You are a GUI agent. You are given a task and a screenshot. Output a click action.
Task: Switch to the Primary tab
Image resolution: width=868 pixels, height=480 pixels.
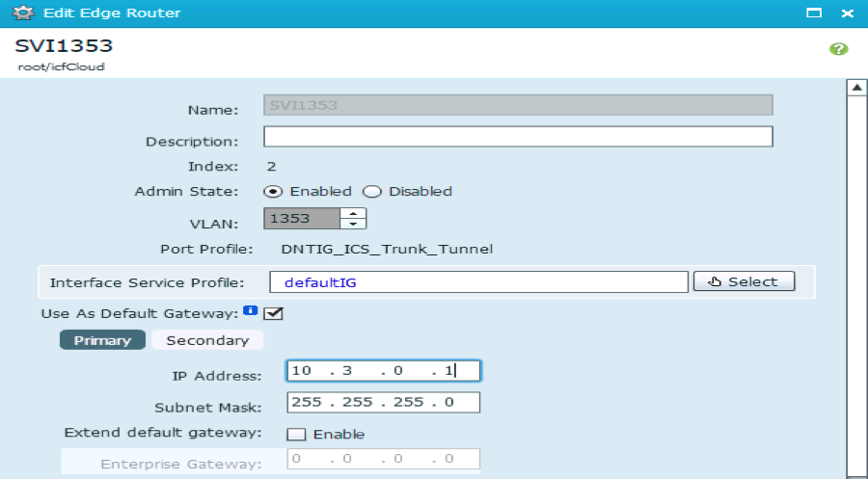point(102,340)
